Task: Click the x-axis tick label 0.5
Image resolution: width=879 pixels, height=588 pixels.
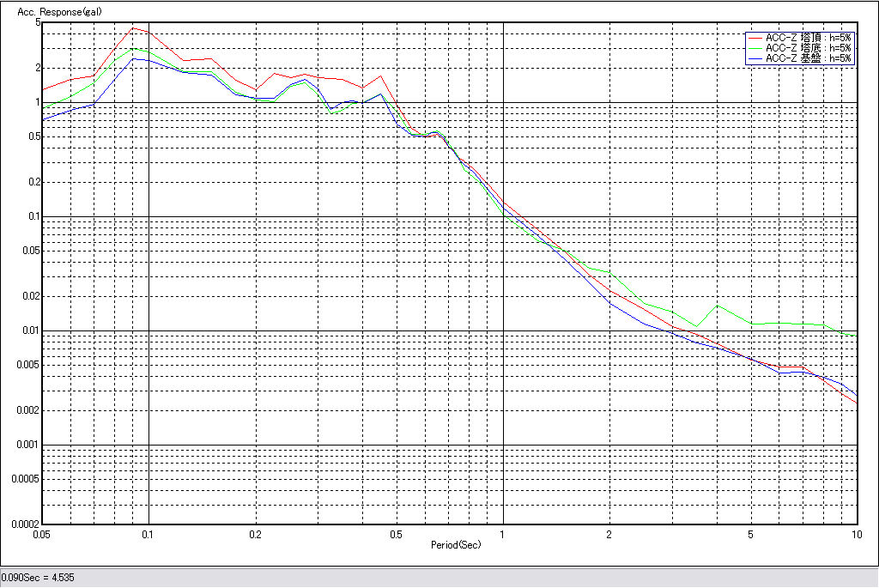Action: click(395, 534)
